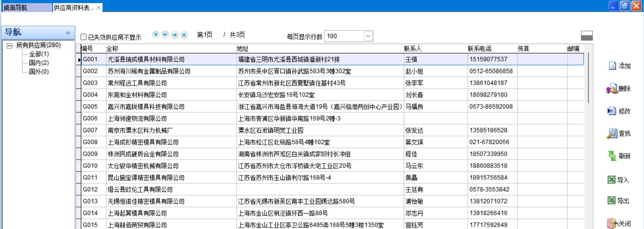
Task: Click the 导入 (Import) Excel icon
Action: click(x=611, y=180)
